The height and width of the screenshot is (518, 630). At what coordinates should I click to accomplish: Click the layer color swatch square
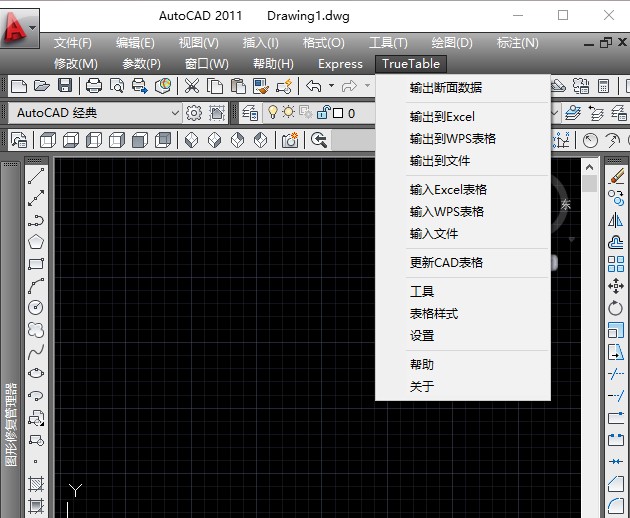[338, 113]
